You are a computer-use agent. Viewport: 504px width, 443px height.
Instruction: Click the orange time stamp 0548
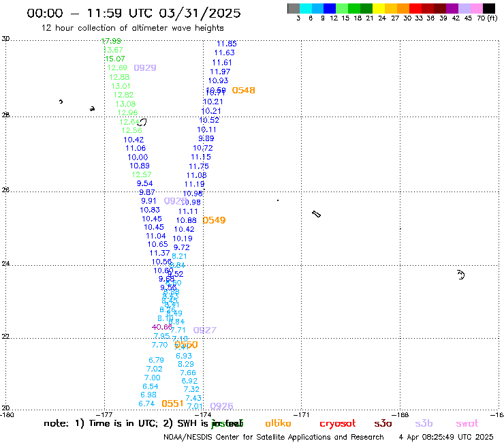[x=243, y=91]
